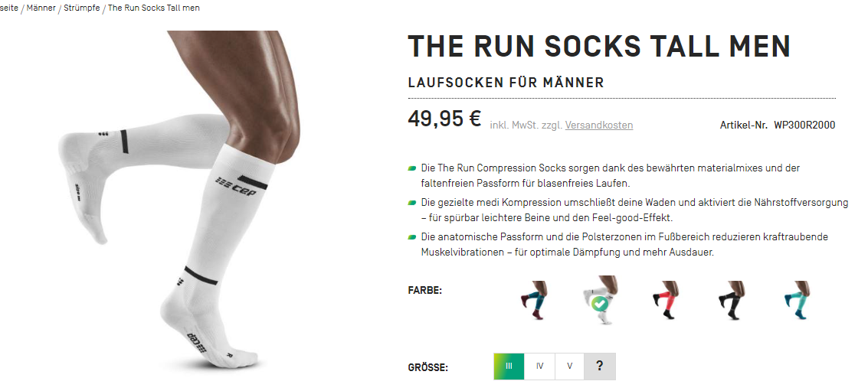This screenshot has height=391, width=868.
Task: Select the white sock color with checkmark
Action: coord(600,300)
